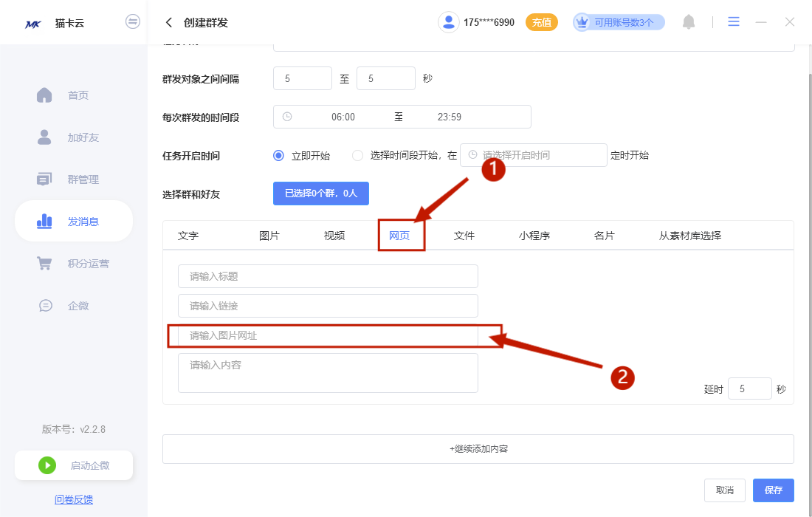Click the 加好友 person icon
The width and height of the screenshot is (812, 517).
44,137
